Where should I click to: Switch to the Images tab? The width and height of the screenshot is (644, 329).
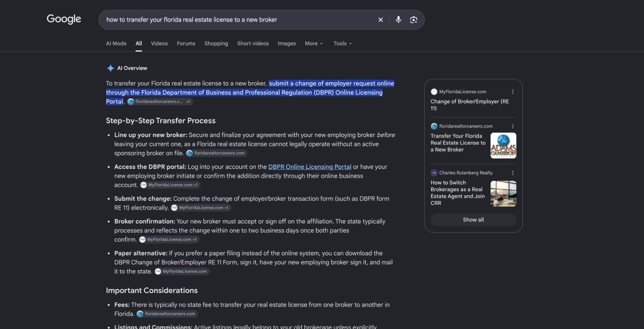(287, 44)
